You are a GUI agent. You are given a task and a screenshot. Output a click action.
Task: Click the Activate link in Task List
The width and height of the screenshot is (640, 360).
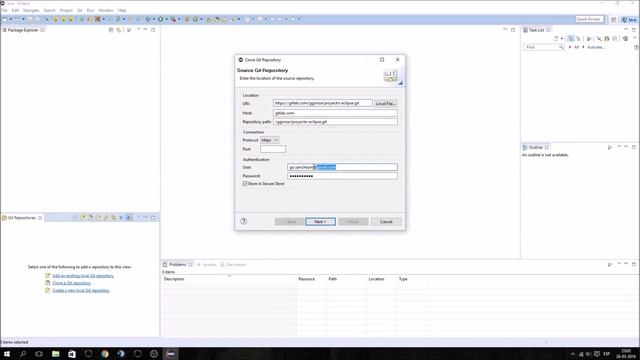[596, 47]
